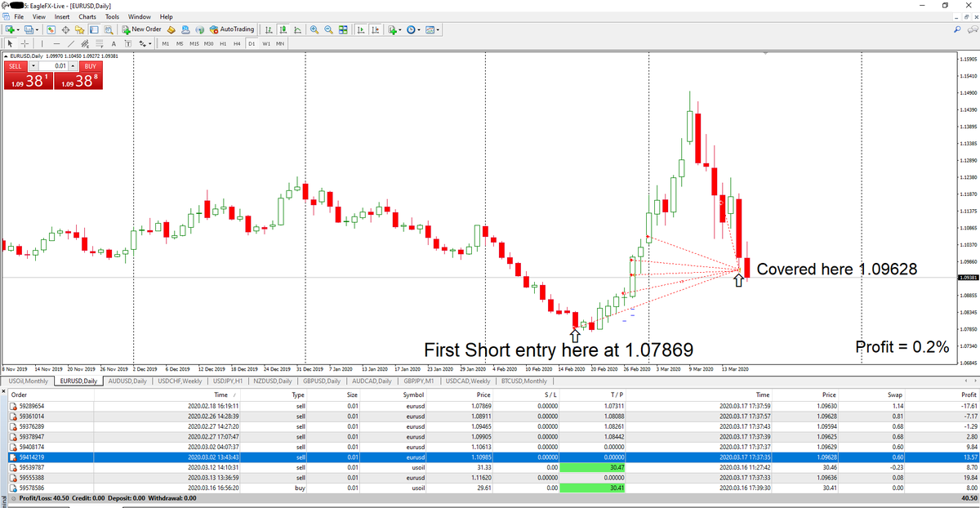Switch to M5 timeframe
Image resolution: width=980 pixels, height=508 pixels.
click(x=180, y=43)
